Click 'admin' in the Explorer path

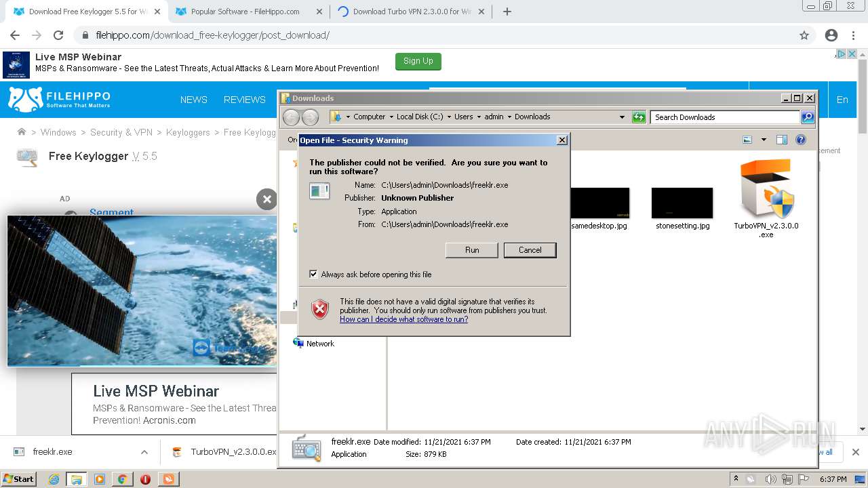pos(494,117)
